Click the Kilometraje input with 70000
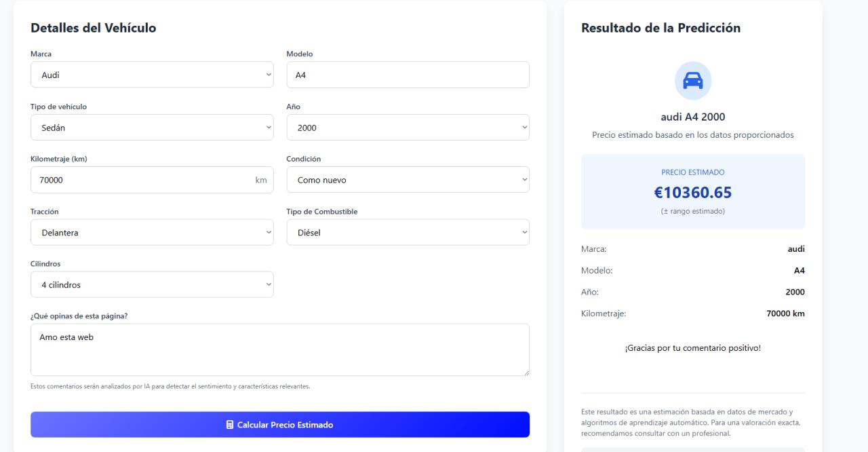Viewport: 868px width, 452px height. pyautogui.click(x=152, y=180)
